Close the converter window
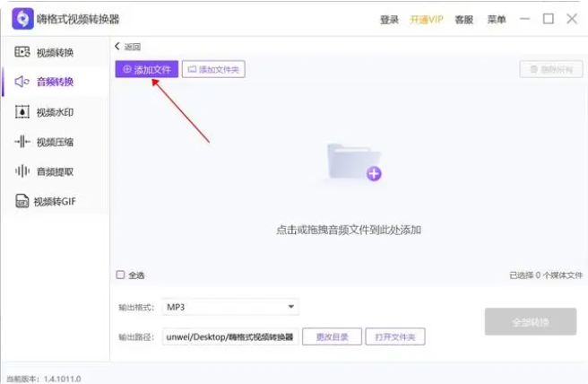588x384 pixels. pyautogui.click(x=572, y=19)
